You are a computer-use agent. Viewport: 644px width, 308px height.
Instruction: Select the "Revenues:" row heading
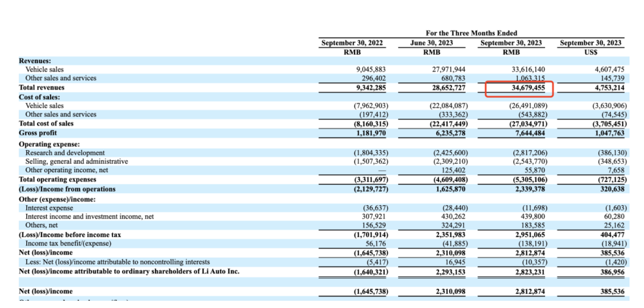pyautogui.click(x=35, y=61)
